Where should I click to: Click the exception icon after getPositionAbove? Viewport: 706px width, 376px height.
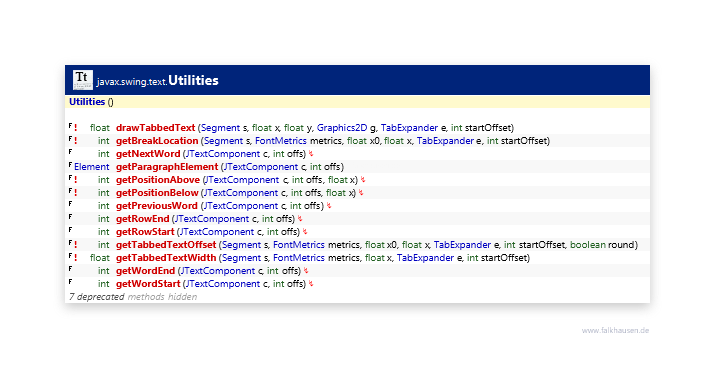click(362, 180)
